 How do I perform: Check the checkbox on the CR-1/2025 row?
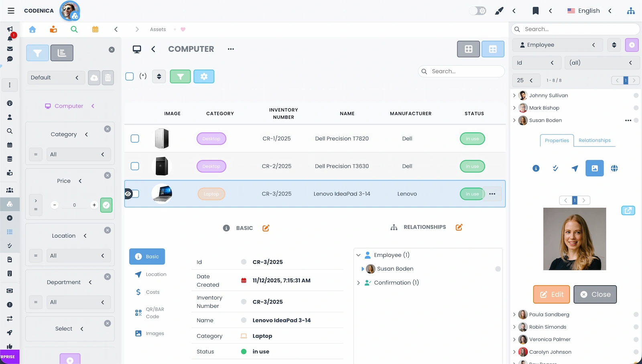click(x=135, y=138)
